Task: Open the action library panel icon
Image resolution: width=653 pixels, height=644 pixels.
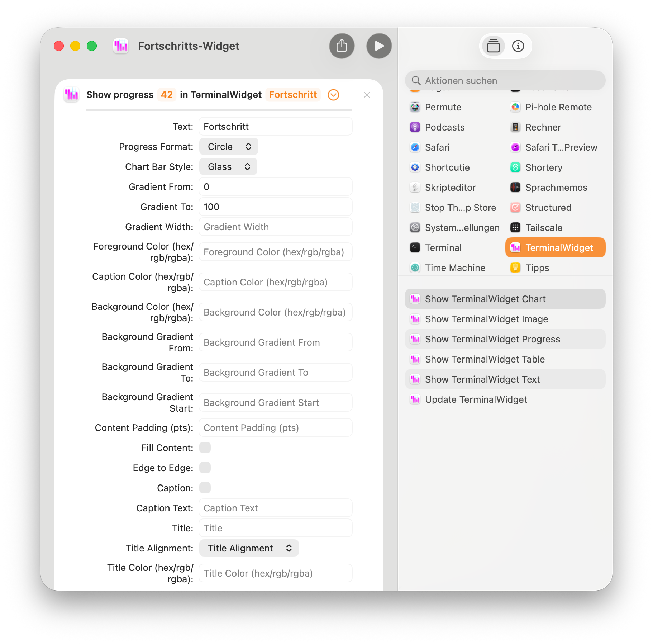Action: 493,46
